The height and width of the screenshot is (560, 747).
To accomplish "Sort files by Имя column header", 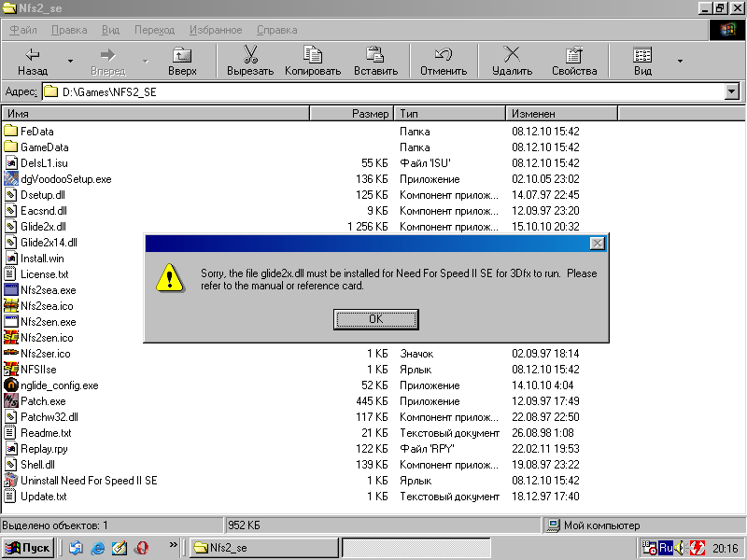I will tap(156, 114).
